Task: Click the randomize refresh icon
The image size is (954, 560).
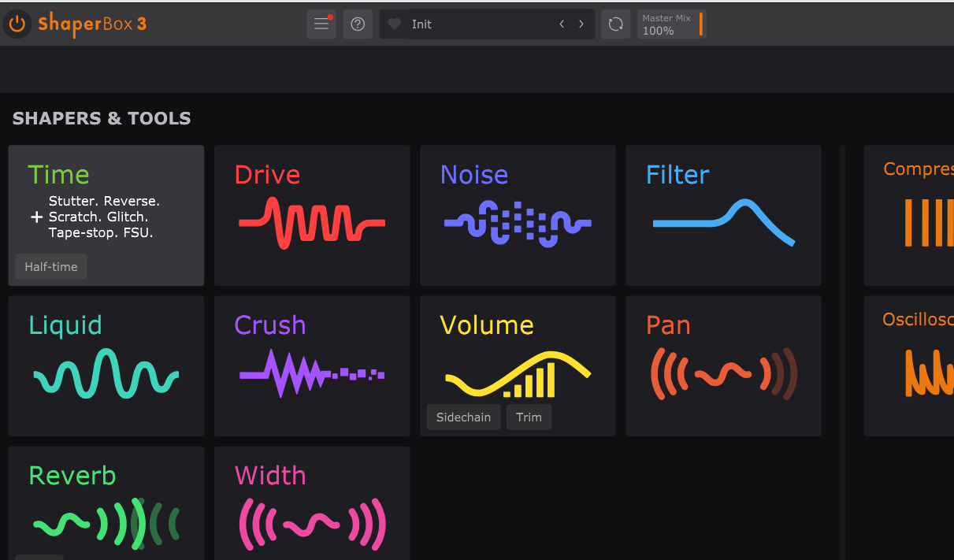Action: pos(615,24)
